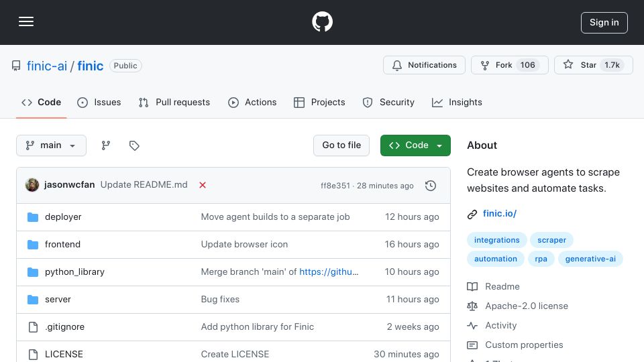Viewport: 644px width, 362px height.
Task: Click the Public visibility badge
Action: pos(125,66)
